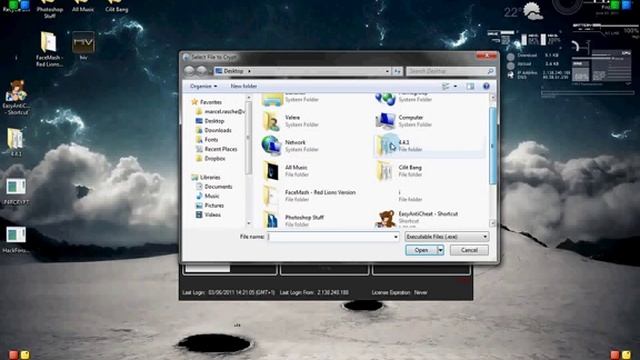Click Desktop in the address breadcrumb
The image size is (640, 360).
coord(233,71)
